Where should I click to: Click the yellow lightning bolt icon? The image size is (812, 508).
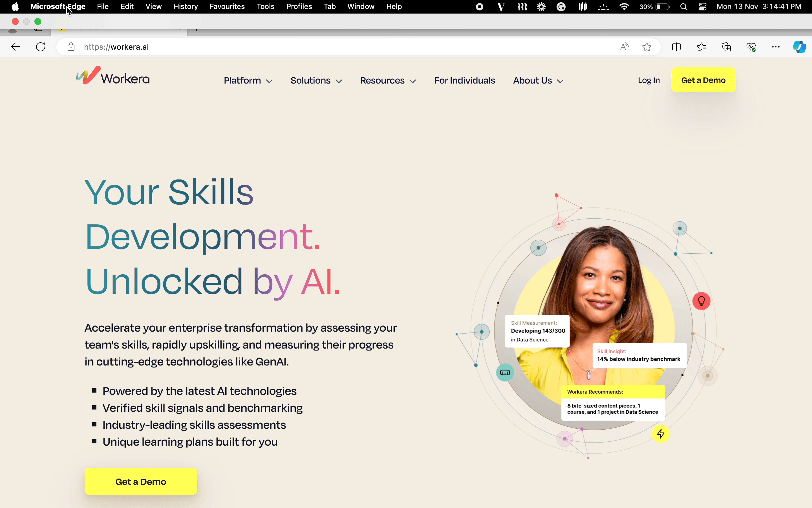[661, 434]
